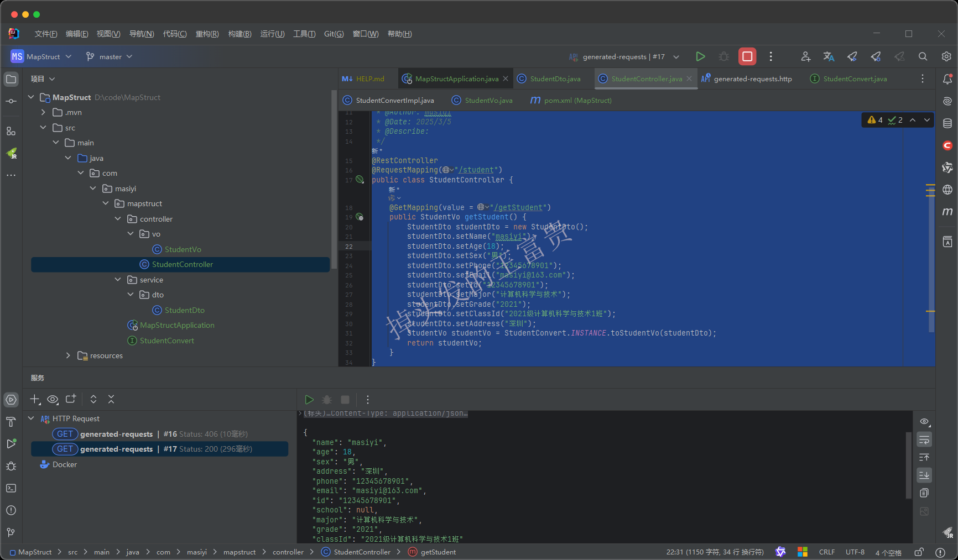The image size is (958, 560).
Task: Expand the resources folder
Action: click(68, 355)
